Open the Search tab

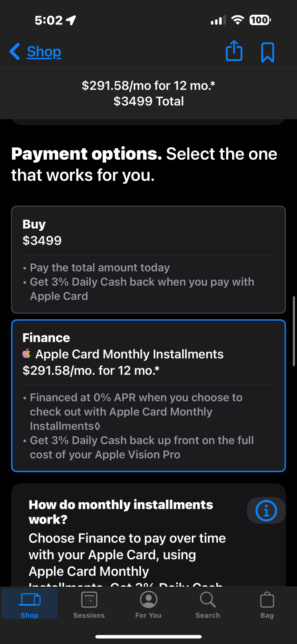click(x=208, y=605)
